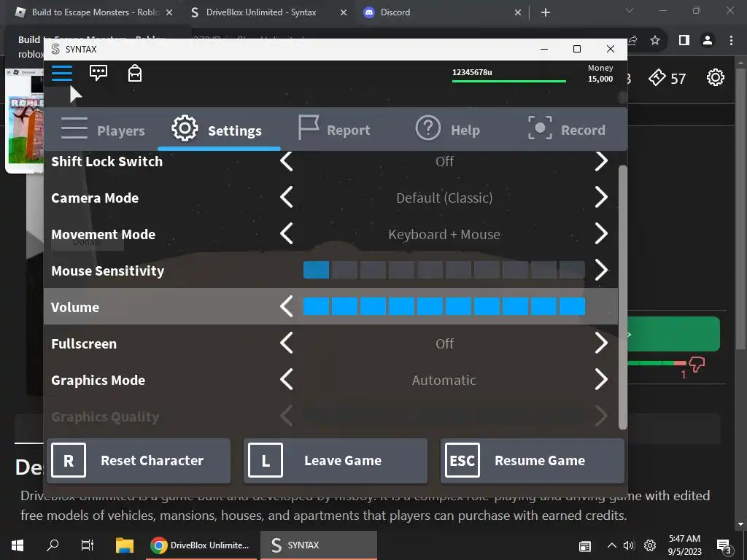Close the DriveBlox Unlimited browser tab

click(x=344, y=13)
